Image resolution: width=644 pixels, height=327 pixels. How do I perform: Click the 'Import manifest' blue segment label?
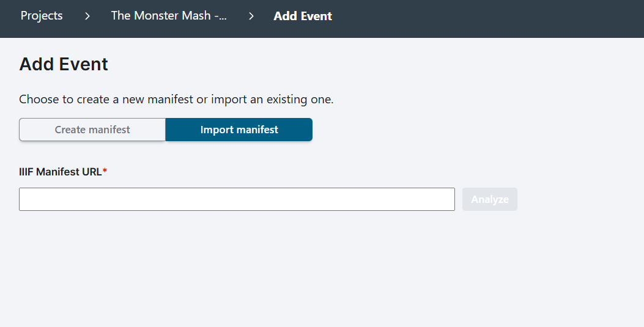tap(239, 130)
